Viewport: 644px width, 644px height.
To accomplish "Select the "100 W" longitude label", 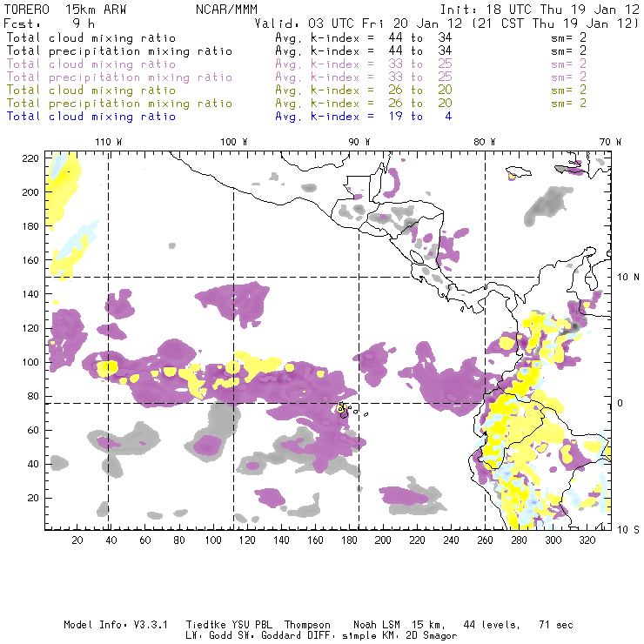I will 234,142.
